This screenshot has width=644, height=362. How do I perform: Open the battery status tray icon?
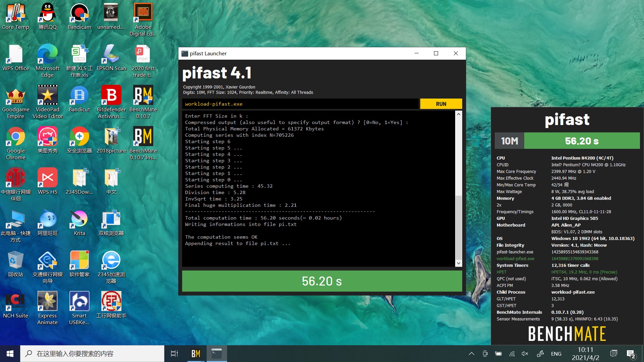click(x=498, y=354)
